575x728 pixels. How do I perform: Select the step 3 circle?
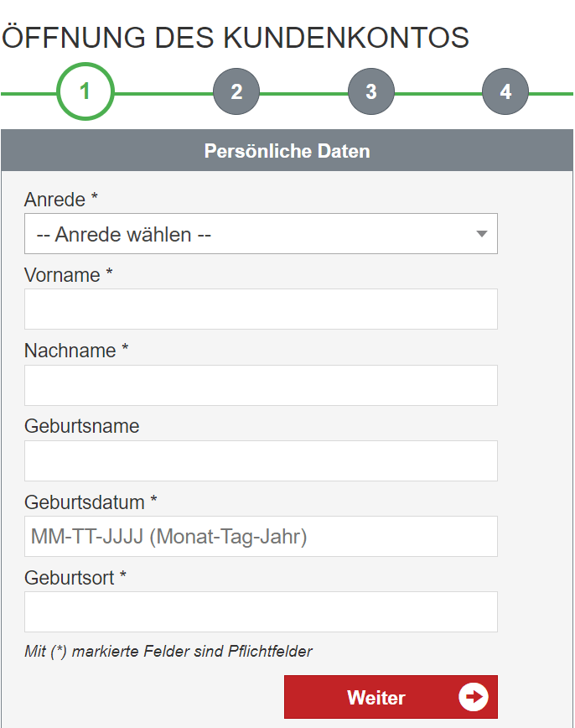pyautogui.click(x=371, y=91)
